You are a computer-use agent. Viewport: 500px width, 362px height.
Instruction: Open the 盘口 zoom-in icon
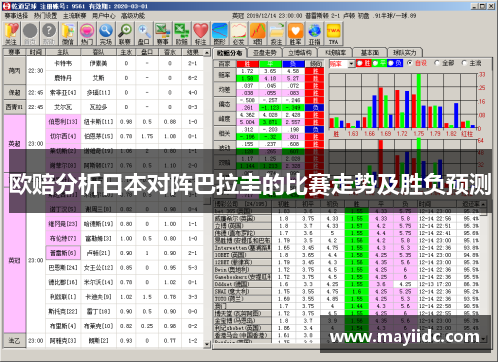tap(144, 34)
